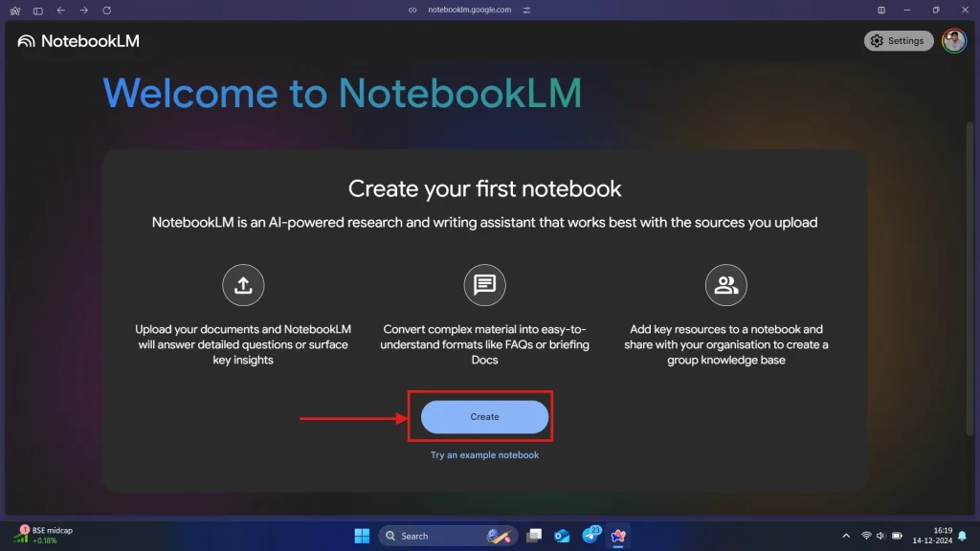This screenshot has height=551, width=980.
Task: Click the Create your first notebook heading
Action: [484, 188]
